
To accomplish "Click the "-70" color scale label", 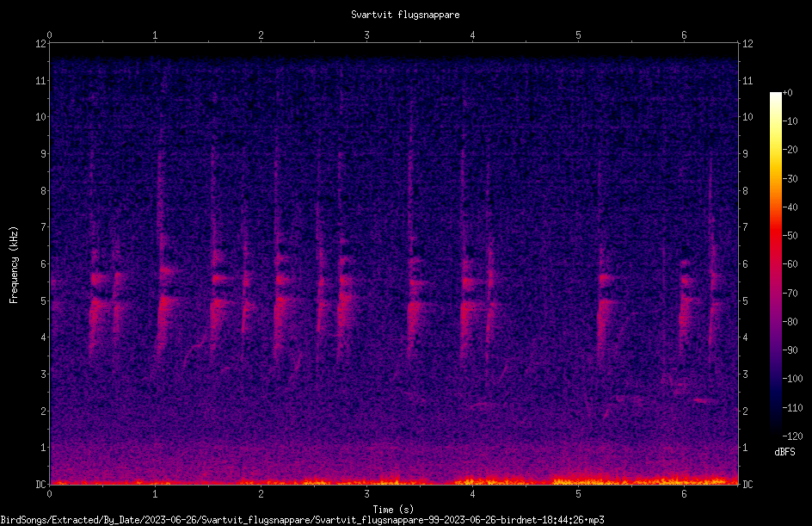I will click(790, 294).
